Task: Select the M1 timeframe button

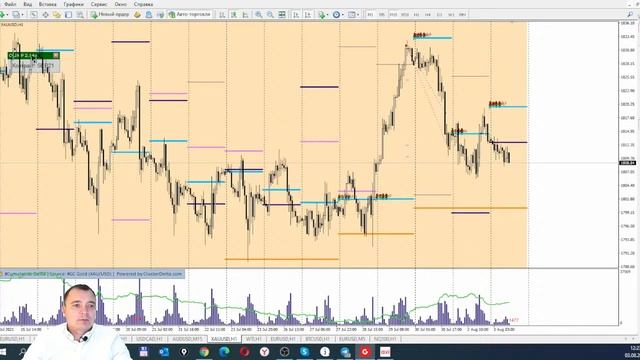Action: (x=370, y=15)
